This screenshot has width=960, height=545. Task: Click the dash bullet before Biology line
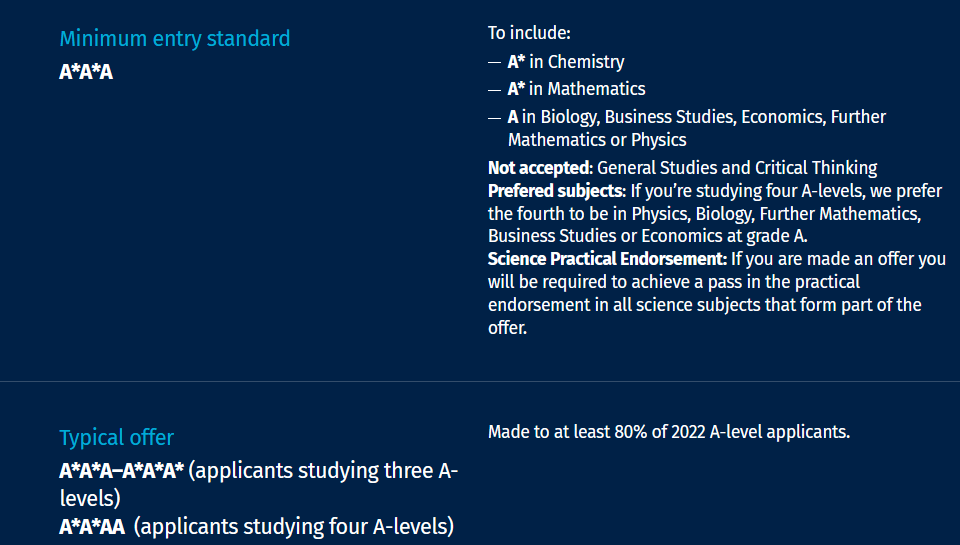495,118
